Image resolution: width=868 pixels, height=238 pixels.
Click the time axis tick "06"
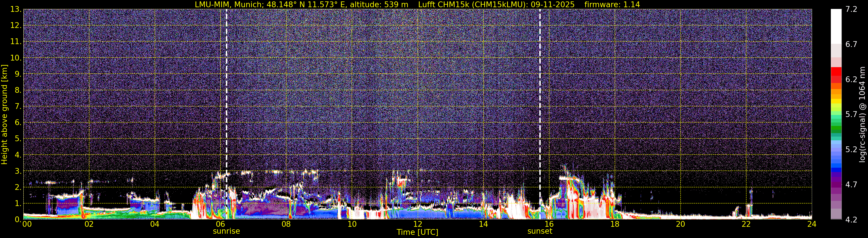tap(220, 224)
